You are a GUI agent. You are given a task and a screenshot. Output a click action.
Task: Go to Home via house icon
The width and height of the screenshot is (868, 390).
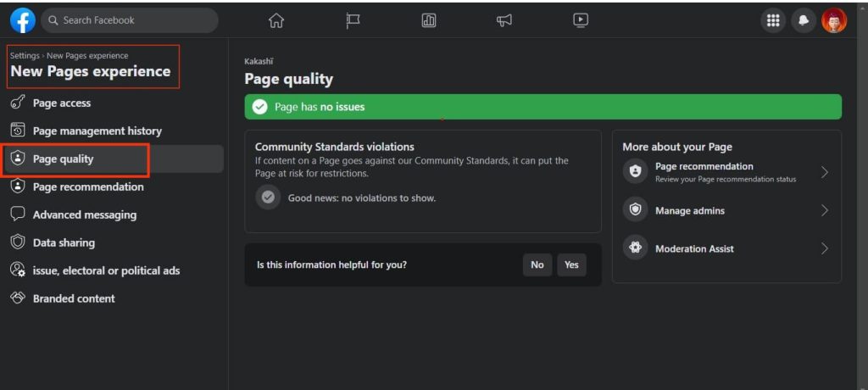[275, 20]
